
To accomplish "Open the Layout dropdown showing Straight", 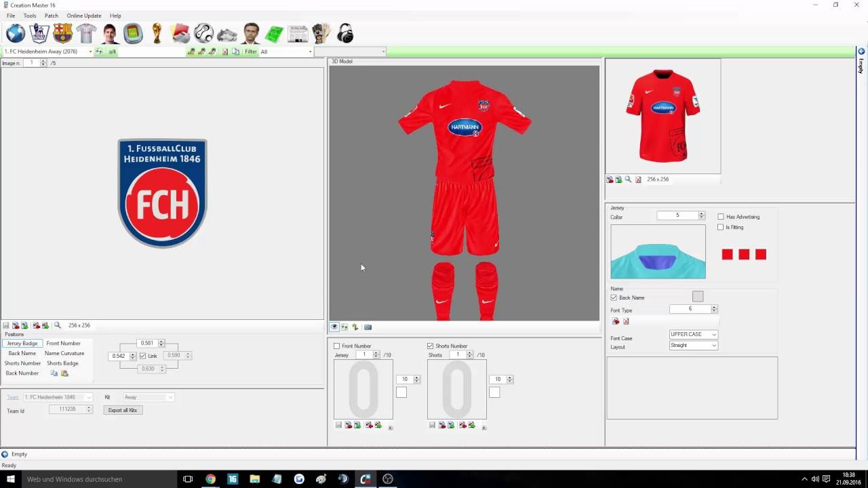I will [693, 346].
